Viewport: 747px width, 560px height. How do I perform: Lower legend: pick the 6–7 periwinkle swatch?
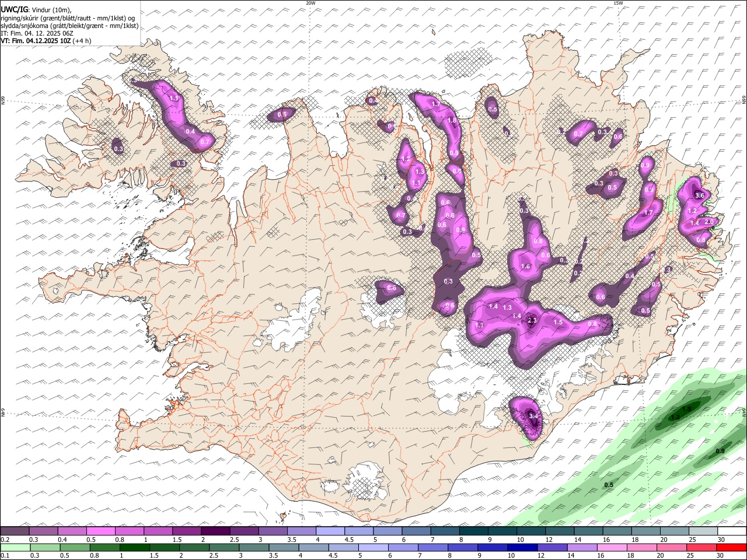point(403,547)
